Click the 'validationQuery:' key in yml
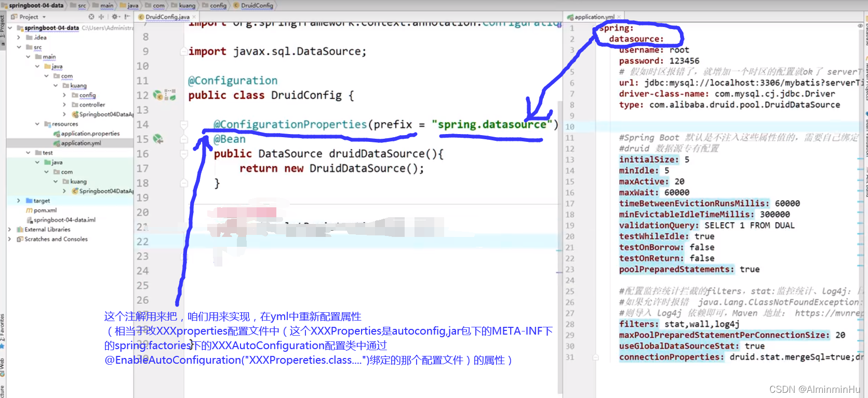 tap(659, 225)
